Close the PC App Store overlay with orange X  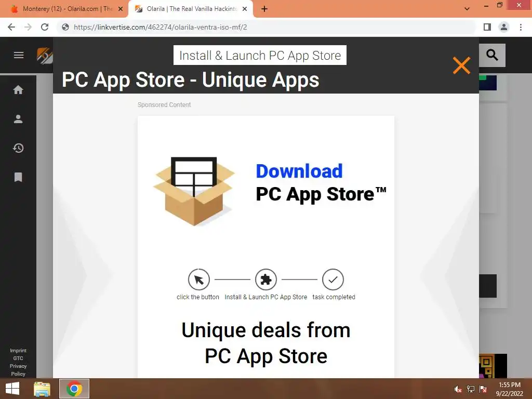tap(461, 65)
